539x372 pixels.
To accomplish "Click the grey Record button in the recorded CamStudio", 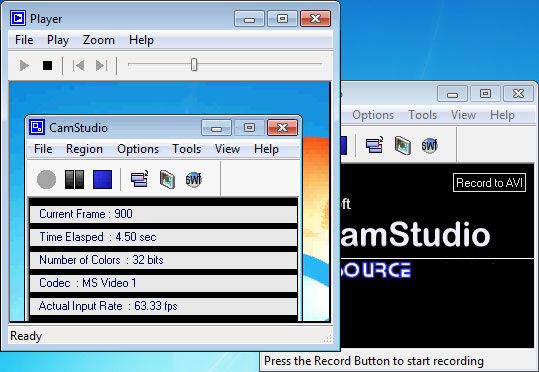I will coord(46,179).
